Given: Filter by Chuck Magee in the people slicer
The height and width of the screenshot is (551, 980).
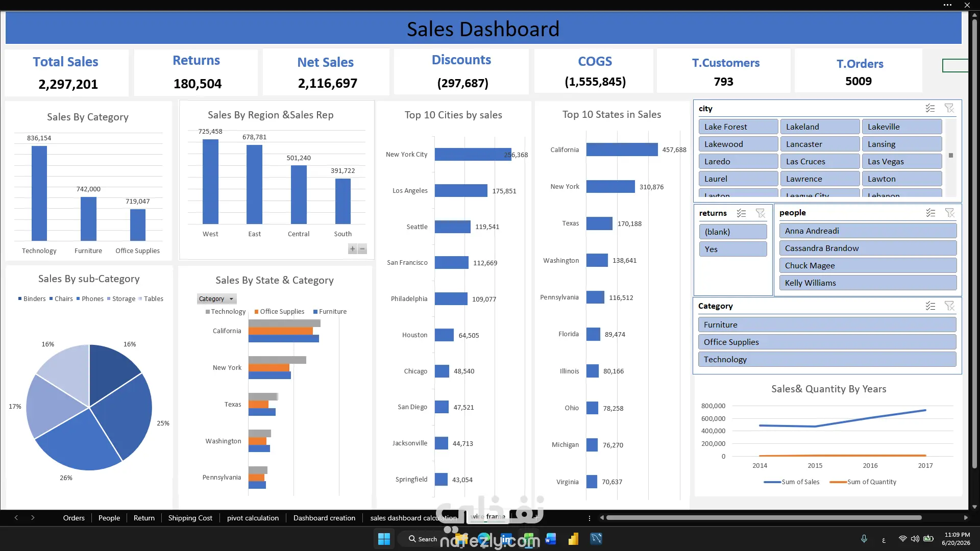Looking at the screenshot, I should (x=868, y=265).
